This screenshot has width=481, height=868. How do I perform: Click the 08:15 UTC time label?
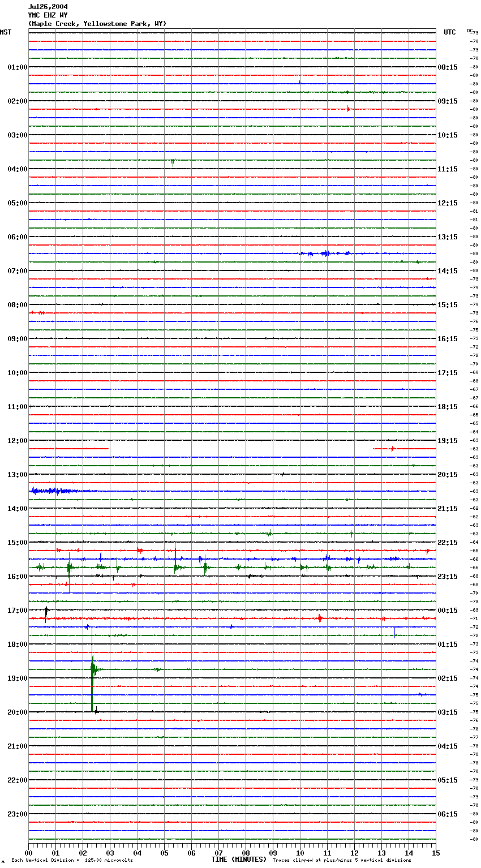pyautogui.click(x=448, y=67)
